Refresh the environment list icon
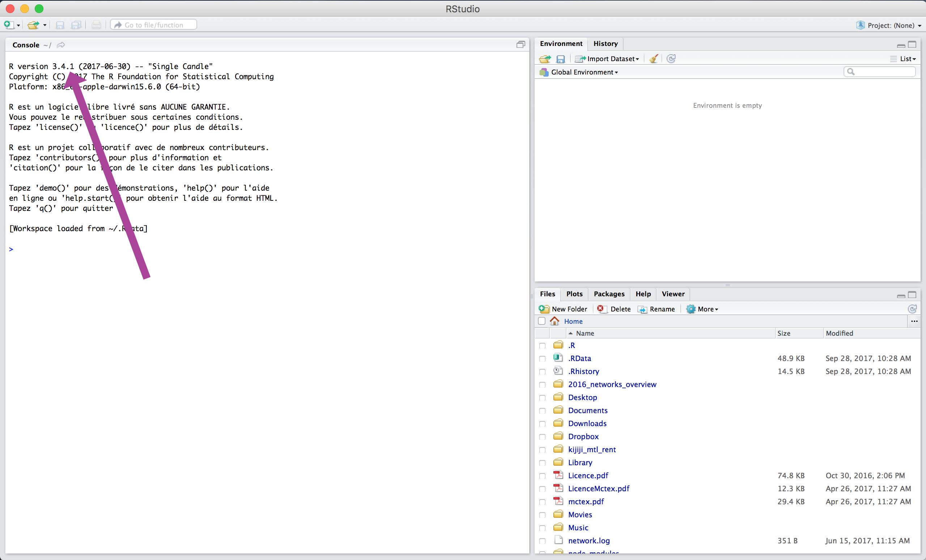Screen dimensions: 926x560 pos(671,59)
